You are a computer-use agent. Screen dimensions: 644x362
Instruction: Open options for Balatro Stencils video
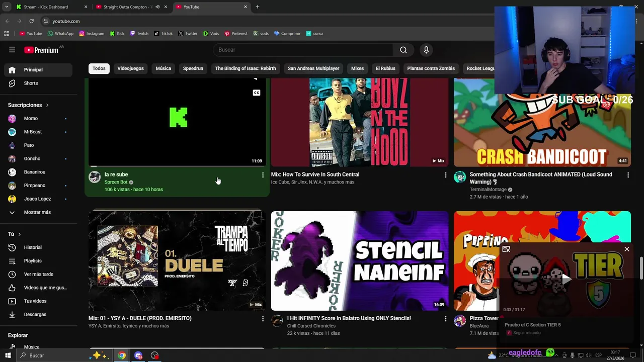(x=445, y=319)
